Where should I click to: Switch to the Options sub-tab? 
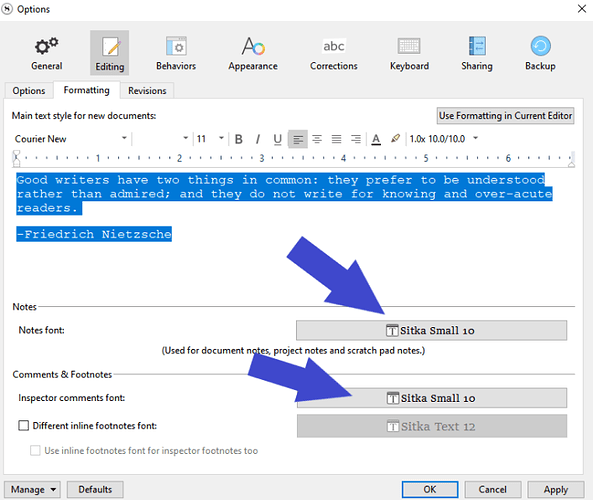tap(29, 91)
